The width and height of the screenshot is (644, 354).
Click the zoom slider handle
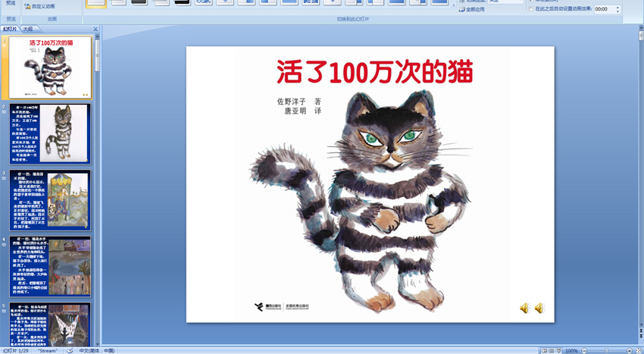click(606, 351)
